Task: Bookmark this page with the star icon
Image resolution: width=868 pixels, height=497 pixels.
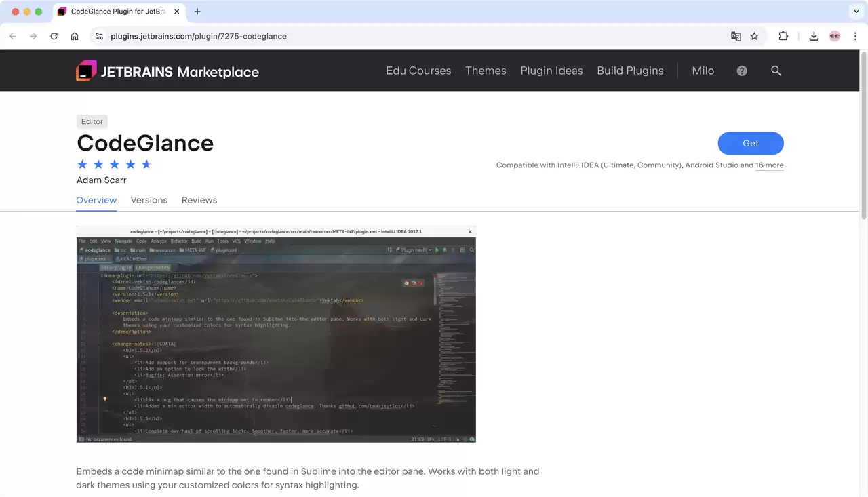Action: (754, 36)
